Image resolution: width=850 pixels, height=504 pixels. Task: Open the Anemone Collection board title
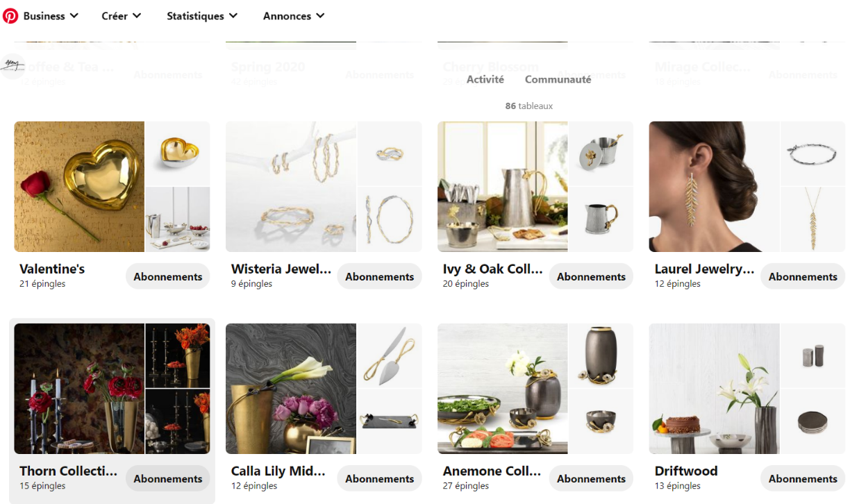tap(492, 471)
